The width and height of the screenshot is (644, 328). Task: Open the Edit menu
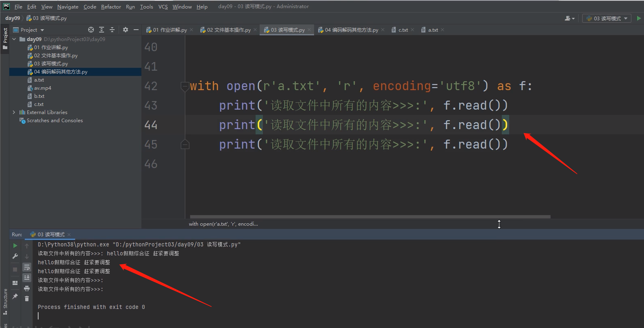tap(32, 6)
